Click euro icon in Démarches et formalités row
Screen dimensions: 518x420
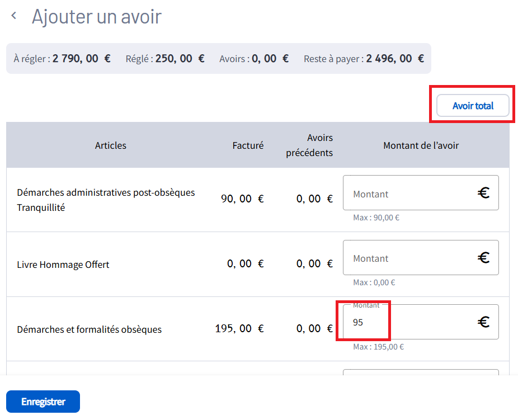[483, 322]
